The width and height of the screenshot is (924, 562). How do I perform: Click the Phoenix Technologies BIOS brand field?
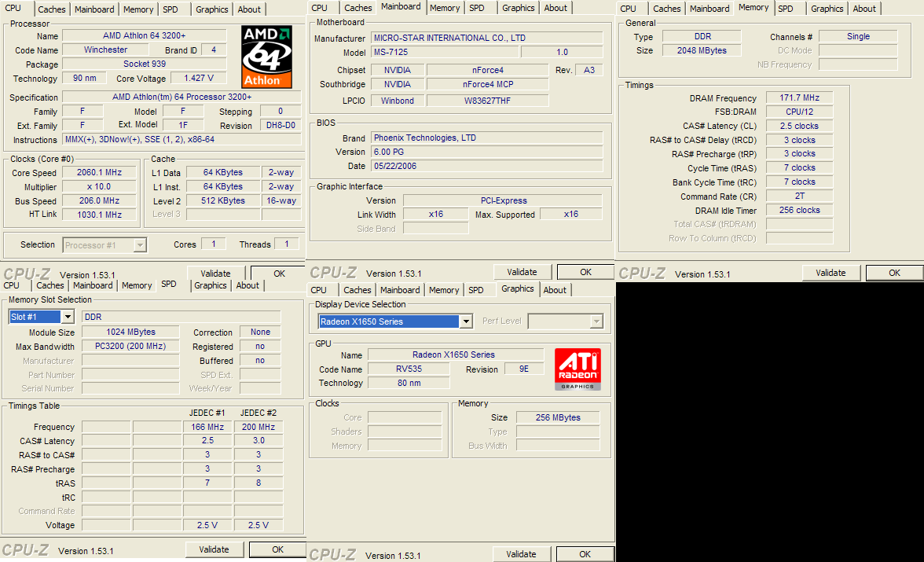point(487,138)
